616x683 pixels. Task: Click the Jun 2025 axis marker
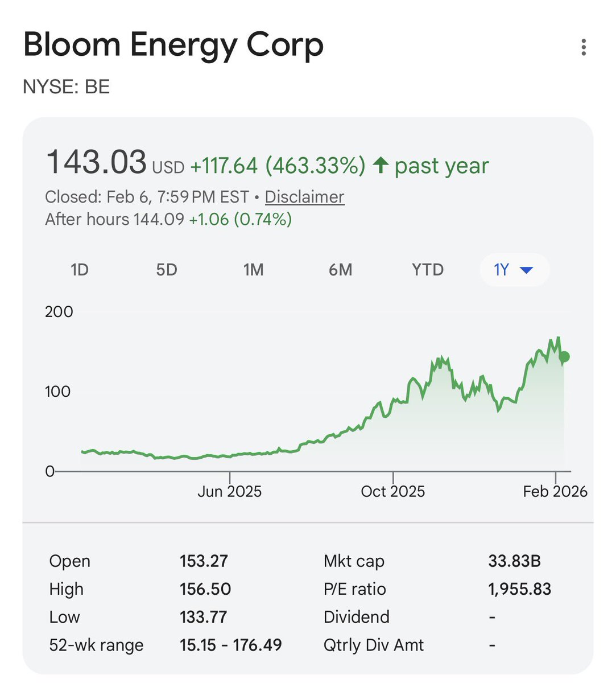[230, 491]
